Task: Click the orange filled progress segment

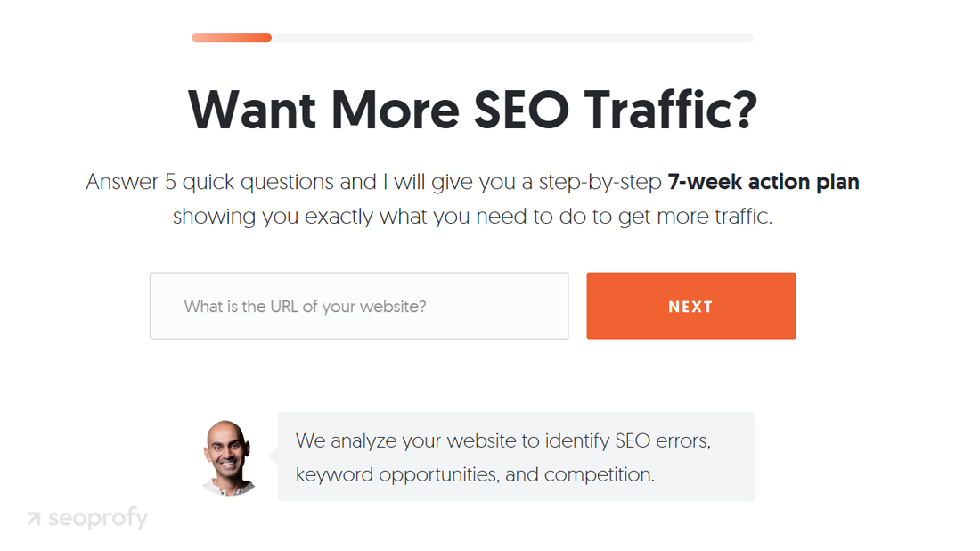Action: (231, 37)
